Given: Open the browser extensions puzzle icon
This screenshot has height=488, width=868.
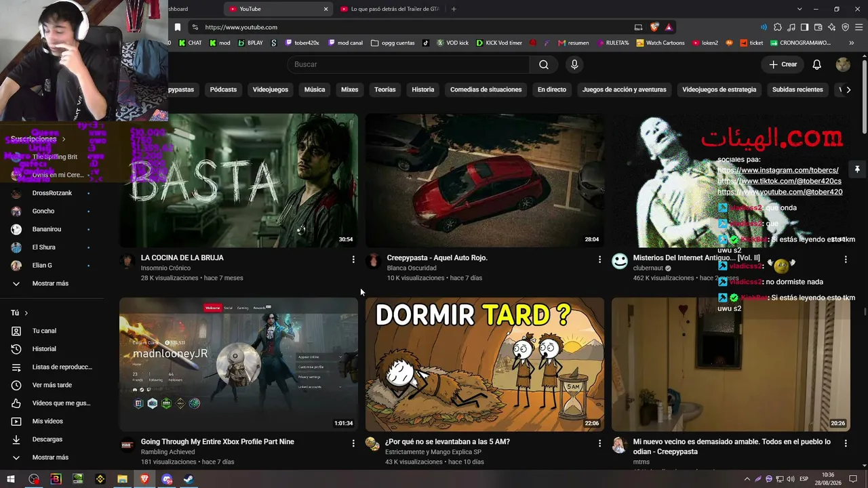Looking at the screenshot, I should click(x=778, y=27).
